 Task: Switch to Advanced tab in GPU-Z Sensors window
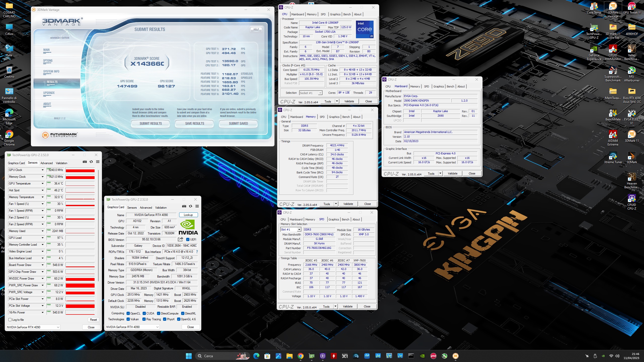47,163
